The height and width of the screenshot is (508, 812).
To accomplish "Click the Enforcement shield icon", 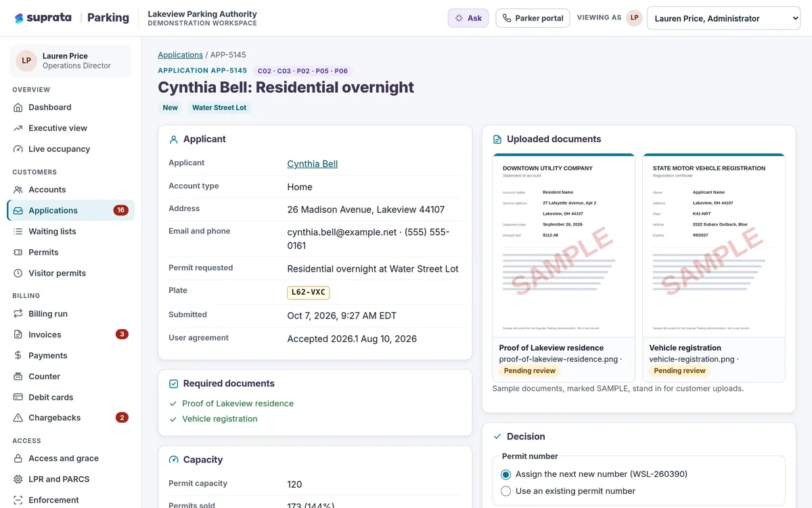I will pos(18,501).
